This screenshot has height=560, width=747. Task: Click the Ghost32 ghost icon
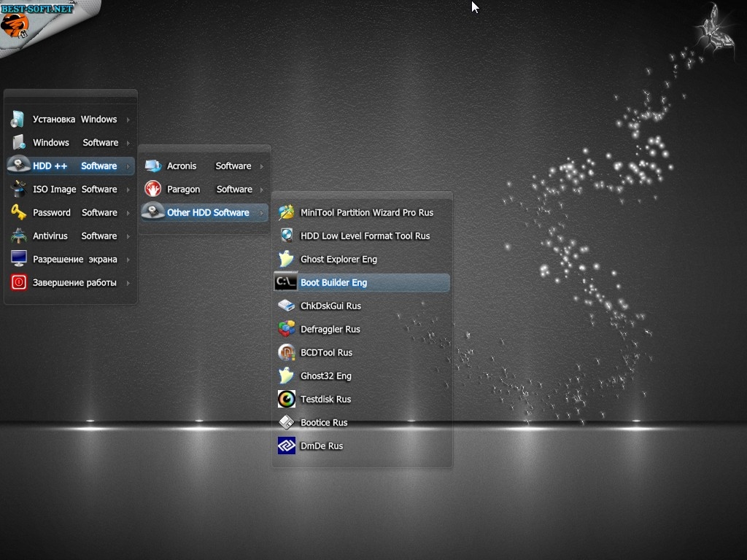286,376
